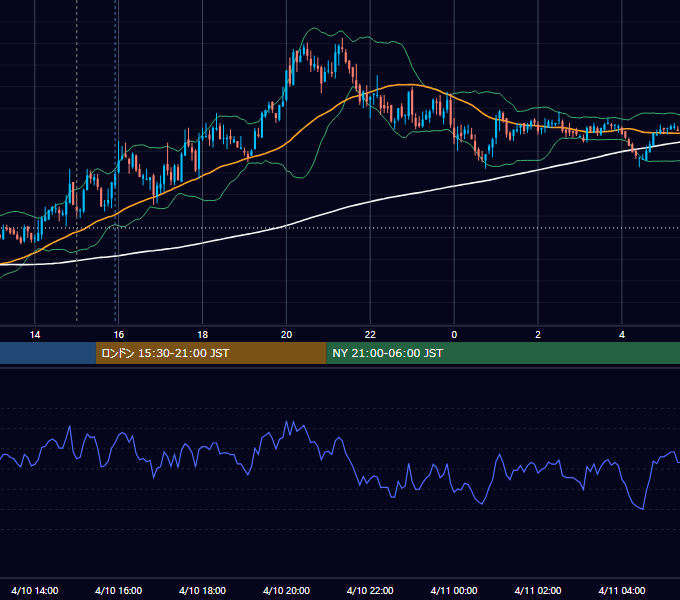Click the 4/11 00:00 label on indicator axis

[454, 590]
